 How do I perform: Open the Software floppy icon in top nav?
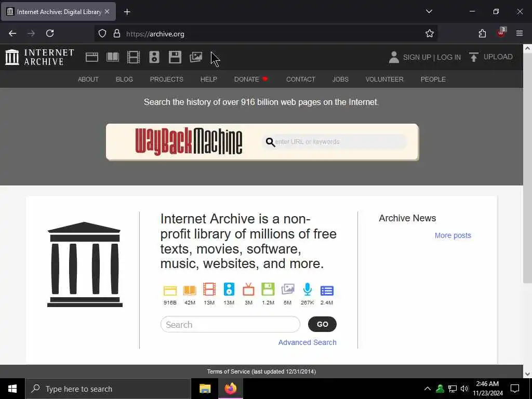[175, 57]
